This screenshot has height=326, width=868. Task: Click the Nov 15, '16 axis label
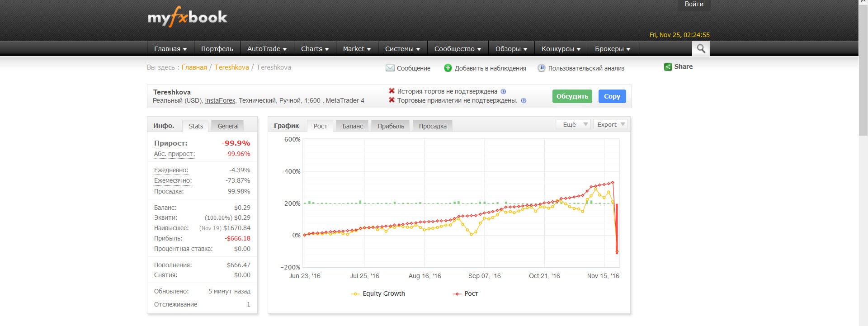click(603, 276)
